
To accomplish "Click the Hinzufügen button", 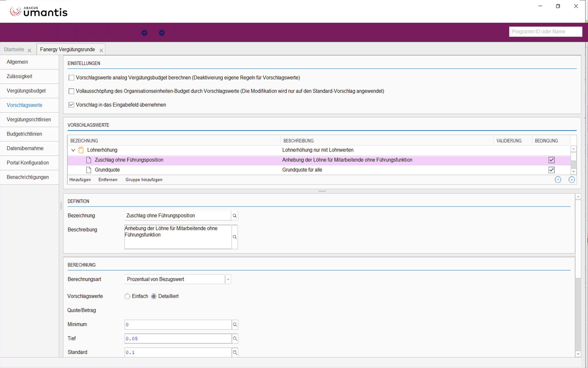I will 80,180.
